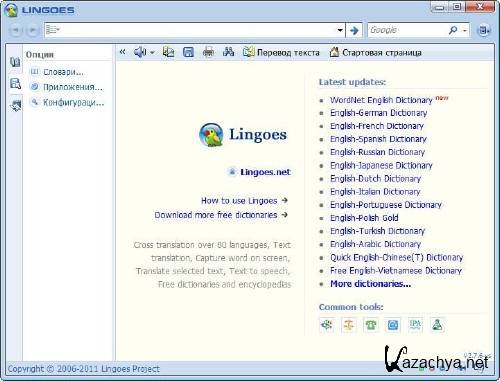Open English-French Dictionary link
The width and height of the screenshot is (500, 381).
pyautogui.click(x=377, y=126)
